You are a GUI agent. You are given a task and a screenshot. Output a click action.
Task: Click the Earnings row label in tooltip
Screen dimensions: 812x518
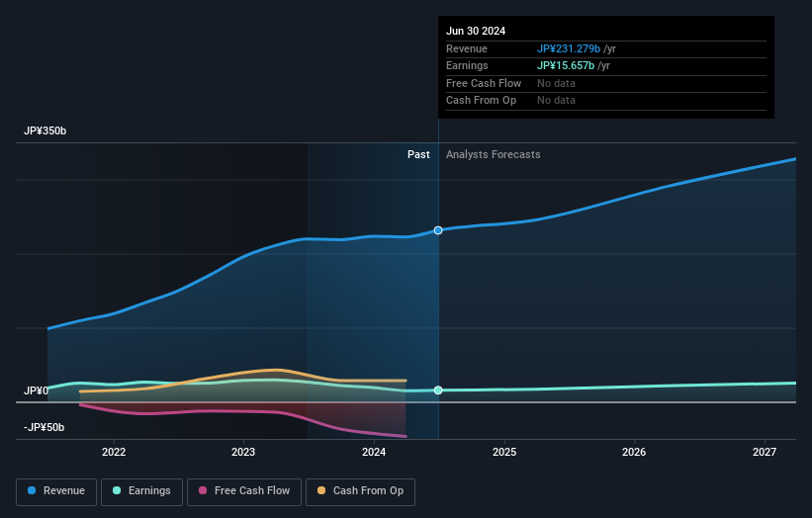(x=467, y=65)
